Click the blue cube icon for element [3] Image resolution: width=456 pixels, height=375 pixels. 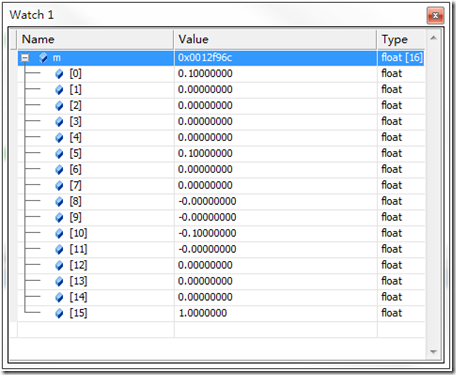[59, 122]
